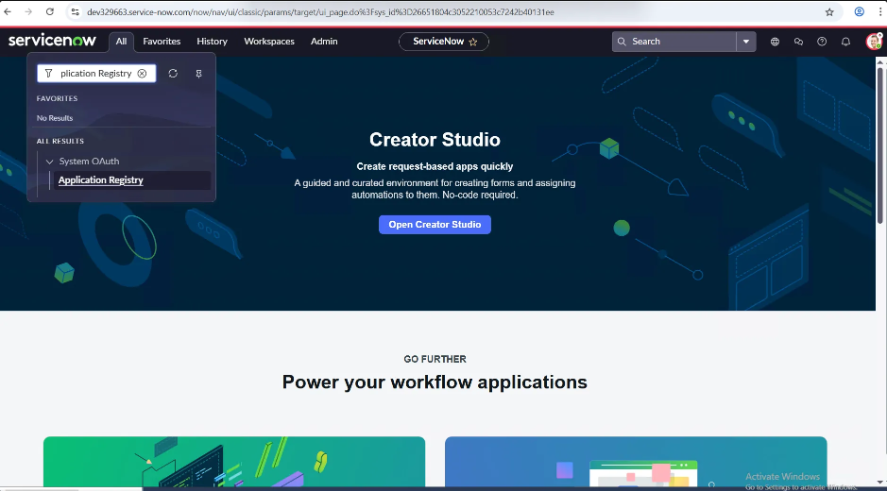This screenshot has width=887, height=491.
Task: Open the search scope dropdown arrow
Action: point(746,41)
